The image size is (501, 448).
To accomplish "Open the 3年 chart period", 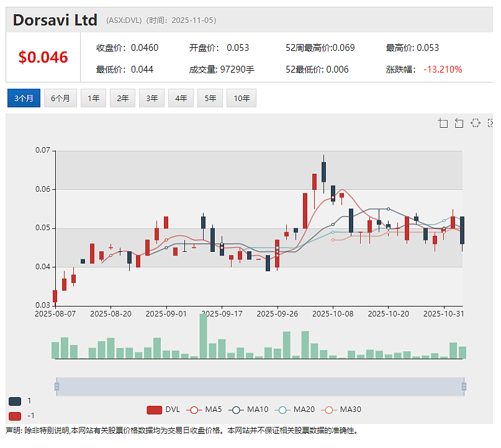I will [x=151, y=98].
